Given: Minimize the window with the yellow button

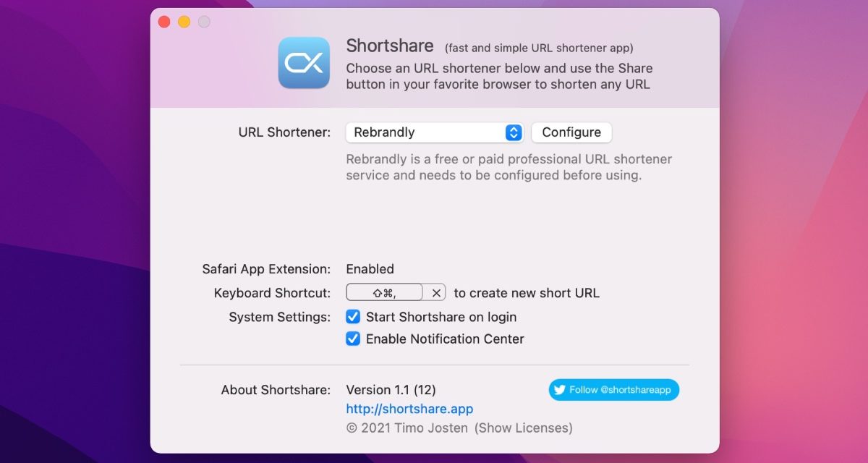Looking at the screenshot, I should tap(184, 22).
